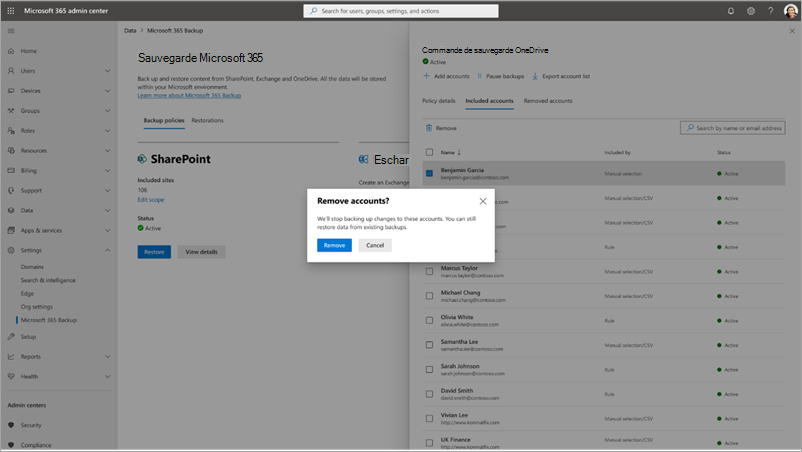Click the Billing card icon

pyautogui.click(x=11, y=171)
